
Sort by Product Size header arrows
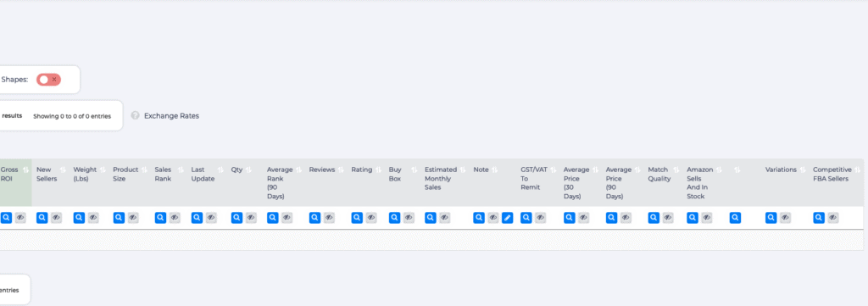pyautogui.click(x=144, y=170)
